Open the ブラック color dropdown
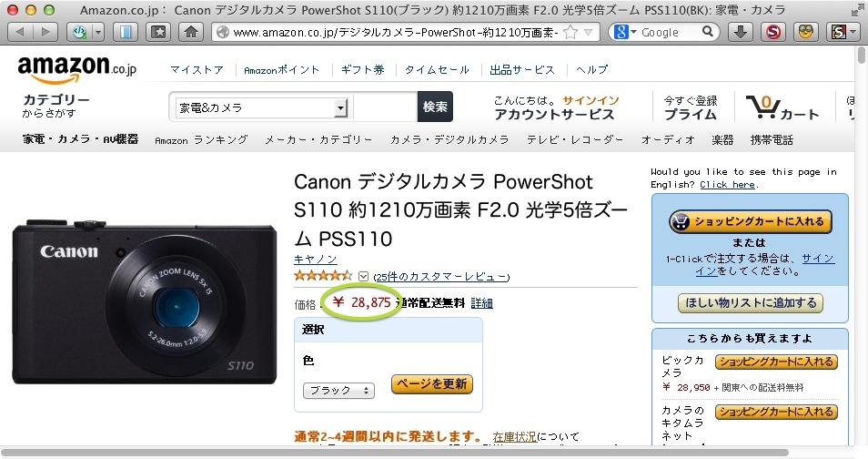The height and width of the screenshot is (459, 868). point(338,391)
